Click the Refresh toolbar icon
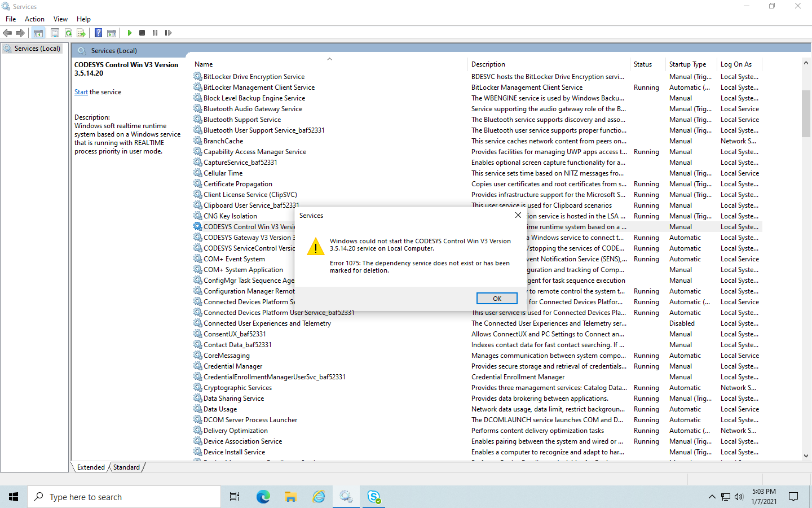Viewport: 812px width, 508px height. [68, 33]
